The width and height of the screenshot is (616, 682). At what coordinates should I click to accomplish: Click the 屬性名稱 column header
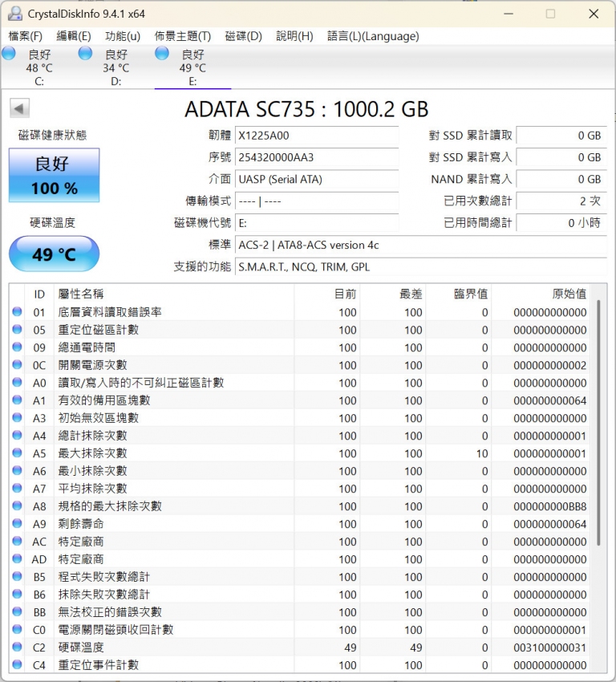(81, 294)
